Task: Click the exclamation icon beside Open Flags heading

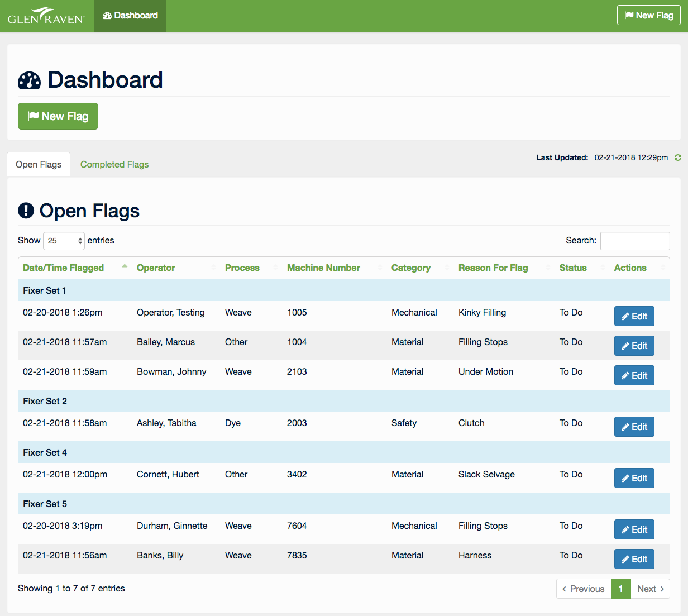Action: pyautogui.click(x=26, y=211)
